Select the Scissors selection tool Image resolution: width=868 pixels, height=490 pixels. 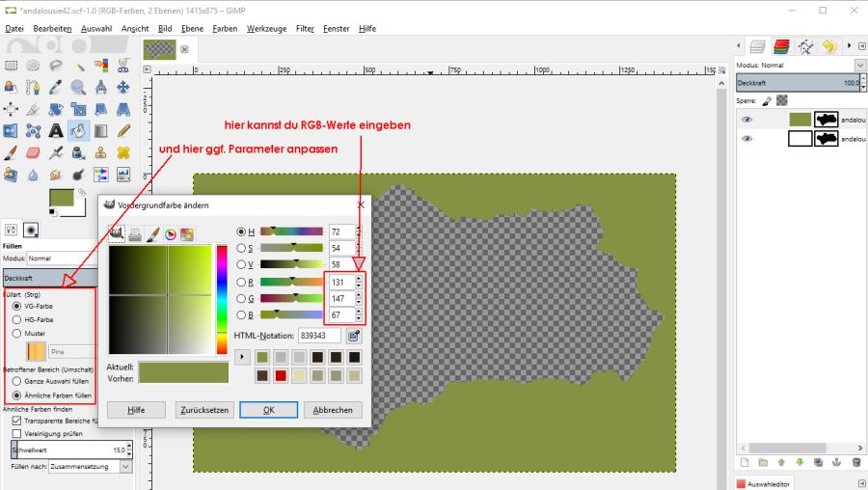(x=123, y=65)
